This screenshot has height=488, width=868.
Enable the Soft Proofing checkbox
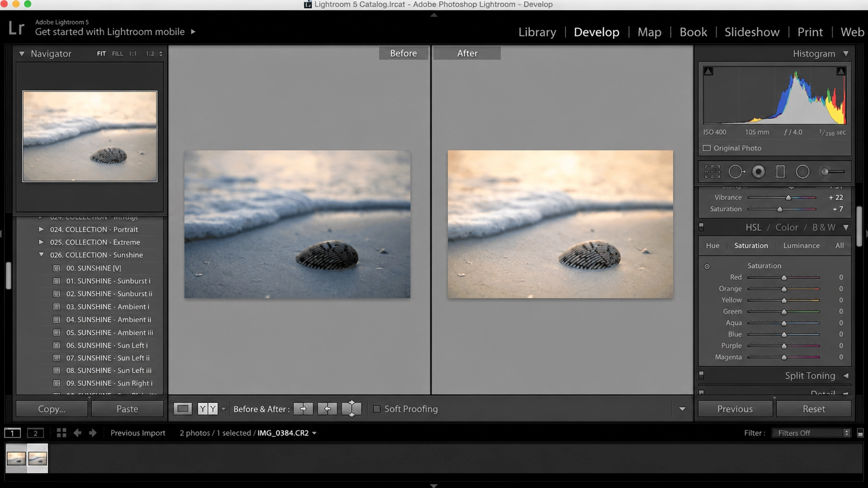point(377,409)
